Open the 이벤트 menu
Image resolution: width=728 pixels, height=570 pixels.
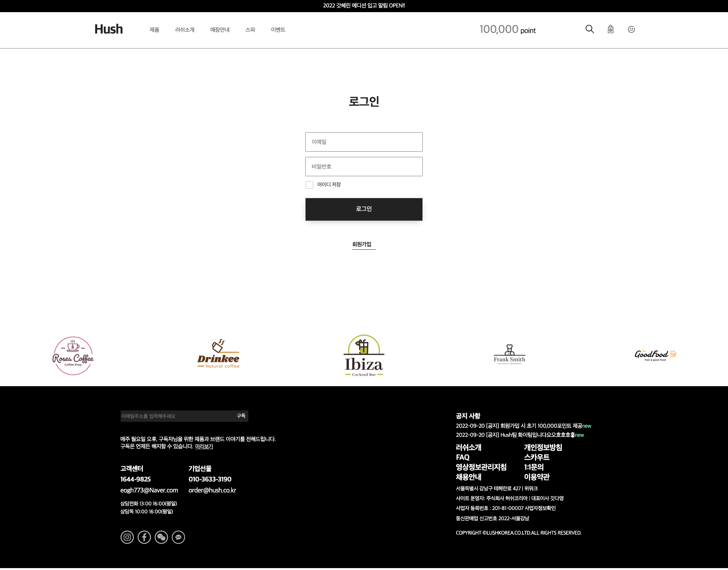[x=278, y=30]
